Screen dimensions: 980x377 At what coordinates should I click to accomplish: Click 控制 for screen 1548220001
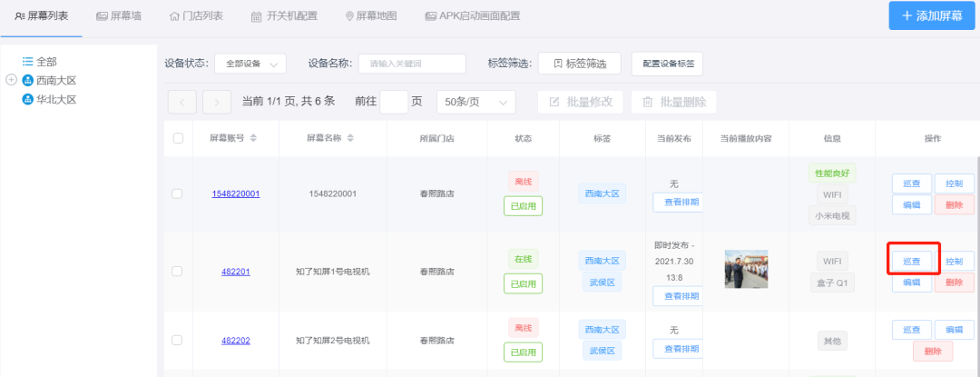click(955, 184)
